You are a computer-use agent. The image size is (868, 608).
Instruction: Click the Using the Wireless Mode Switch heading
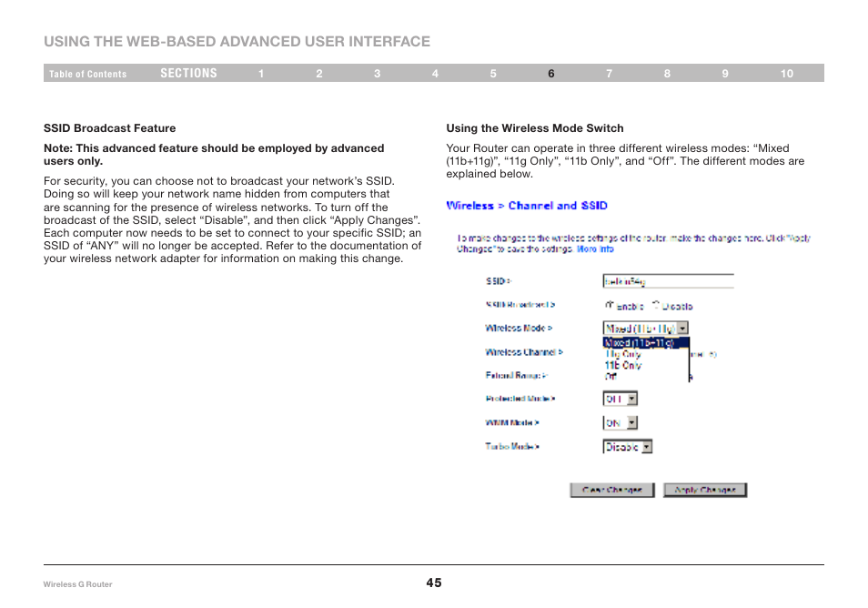(535, 128)
